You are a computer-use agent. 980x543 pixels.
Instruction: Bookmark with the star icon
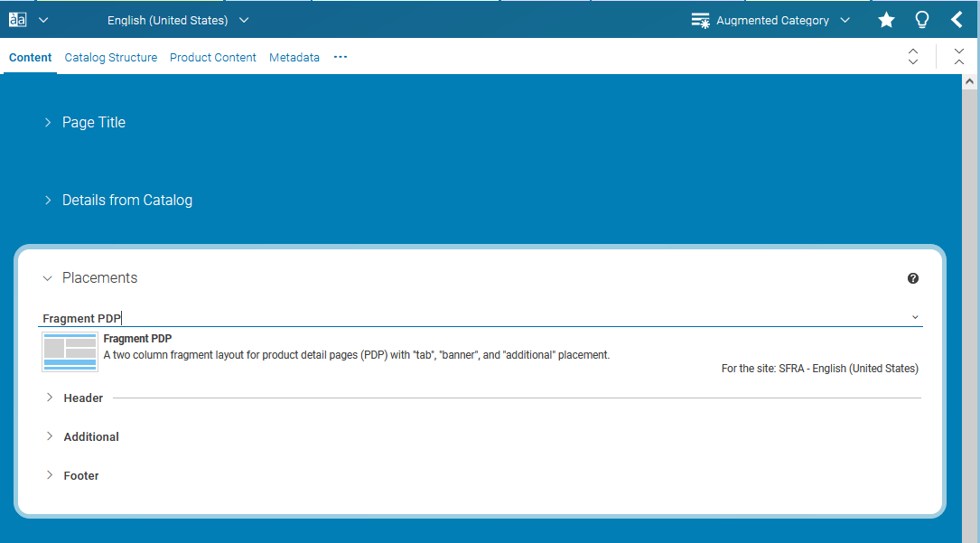886,20
